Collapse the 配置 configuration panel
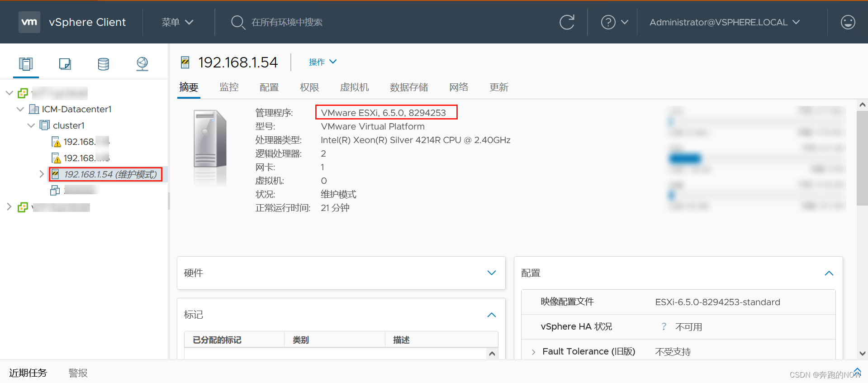Viewport: 868px width, 383px height. pyautogui.click(x=829, y=273)
